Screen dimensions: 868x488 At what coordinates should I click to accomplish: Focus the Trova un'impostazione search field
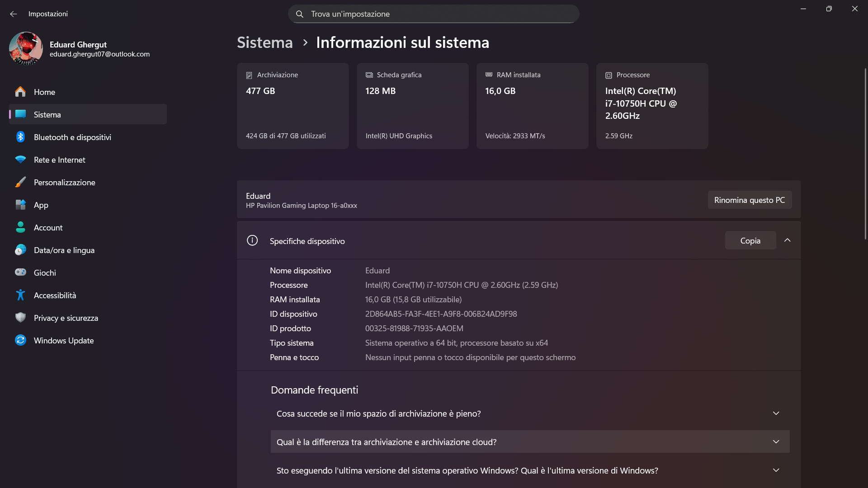[434, 14]
